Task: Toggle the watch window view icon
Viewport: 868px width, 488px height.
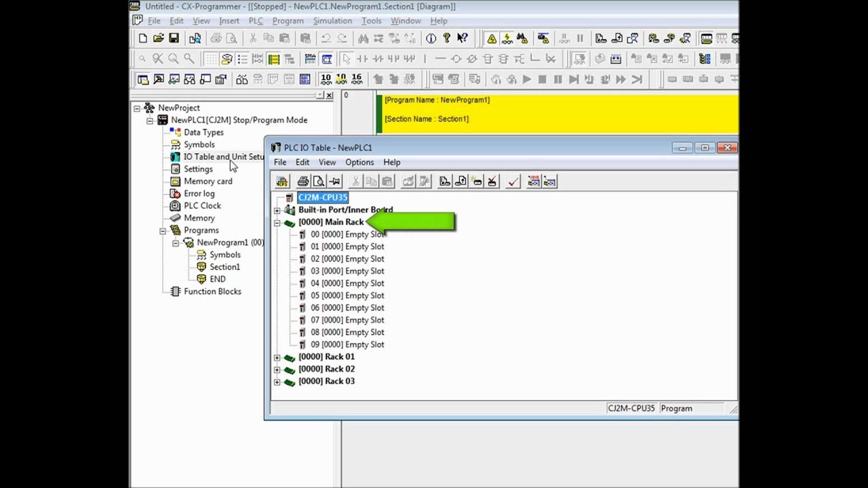Action: point(174,79)
